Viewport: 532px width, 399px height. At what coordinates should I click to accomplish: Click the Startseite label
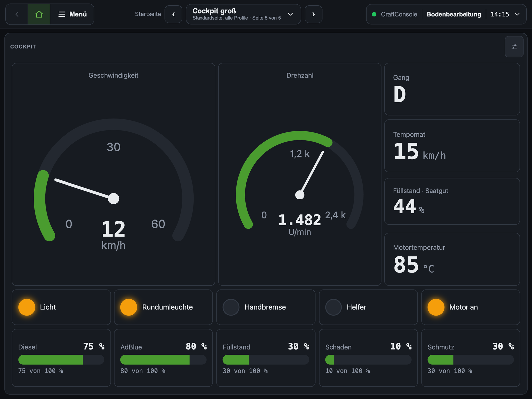148,14
